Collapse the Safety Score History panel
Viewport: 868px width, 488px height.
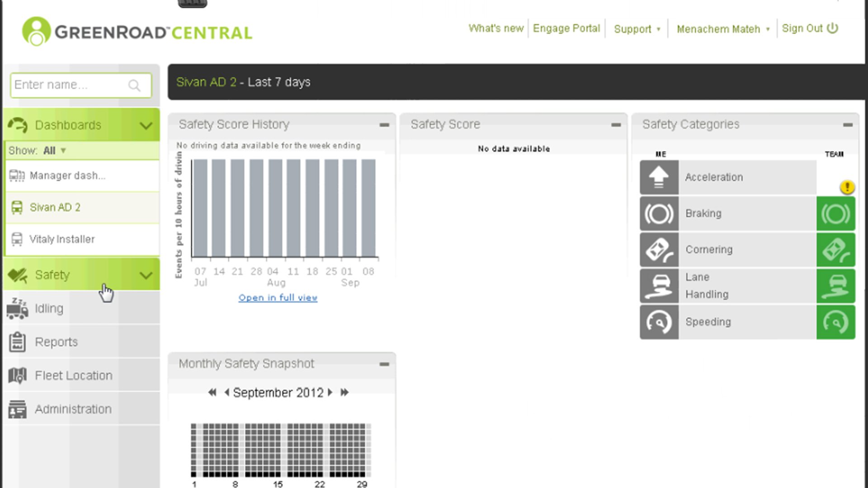[x=384, y=125]
